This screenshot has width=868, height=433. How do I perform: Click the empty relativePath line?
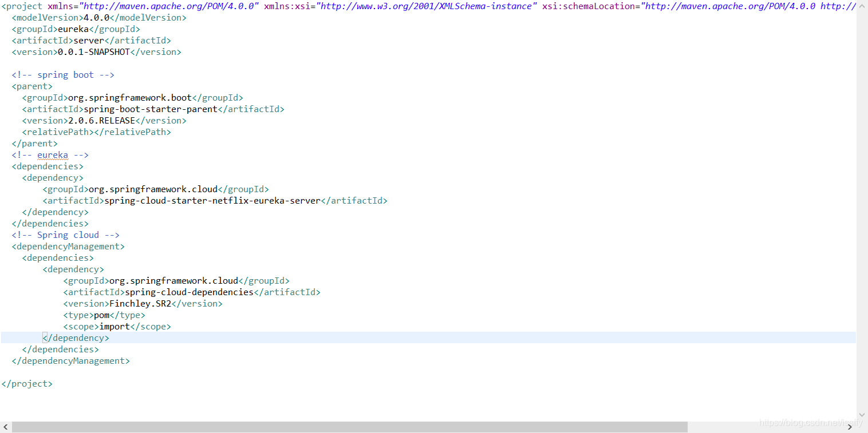click(x=97, y=132)
